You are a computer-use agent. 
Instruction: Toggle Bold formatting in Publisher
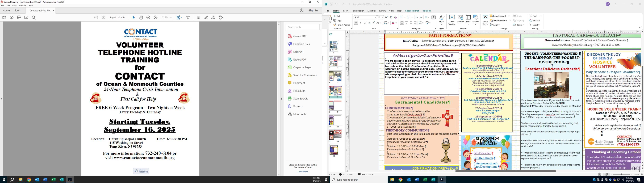point(356,23)
